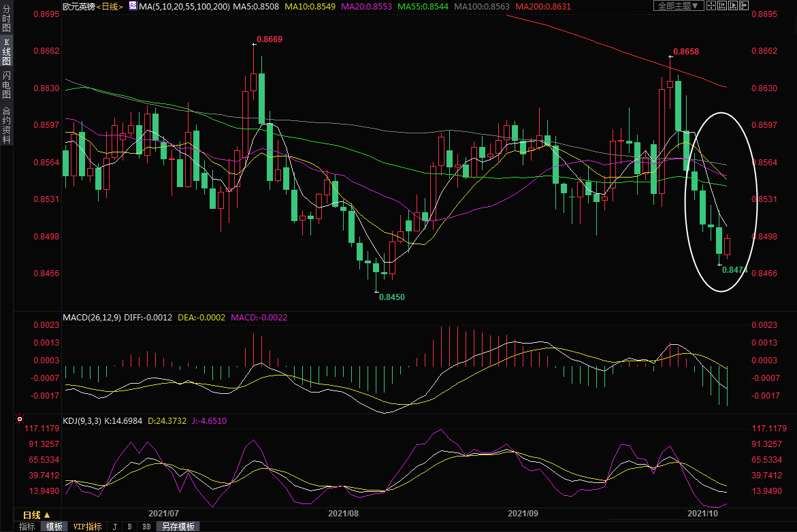Open the <日线> period label beside 欧元英镑
This screenshot has height=532, width=797.
[109, 6]
